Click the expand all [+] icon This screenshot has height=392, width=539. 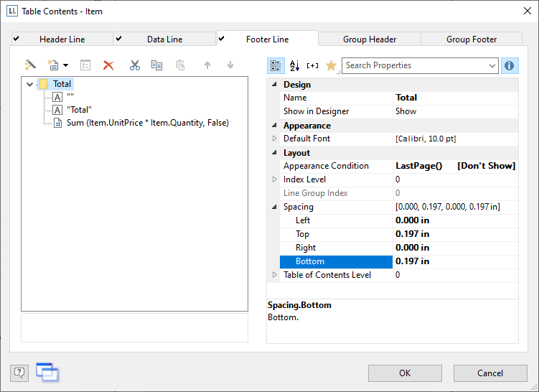point(312,65)
